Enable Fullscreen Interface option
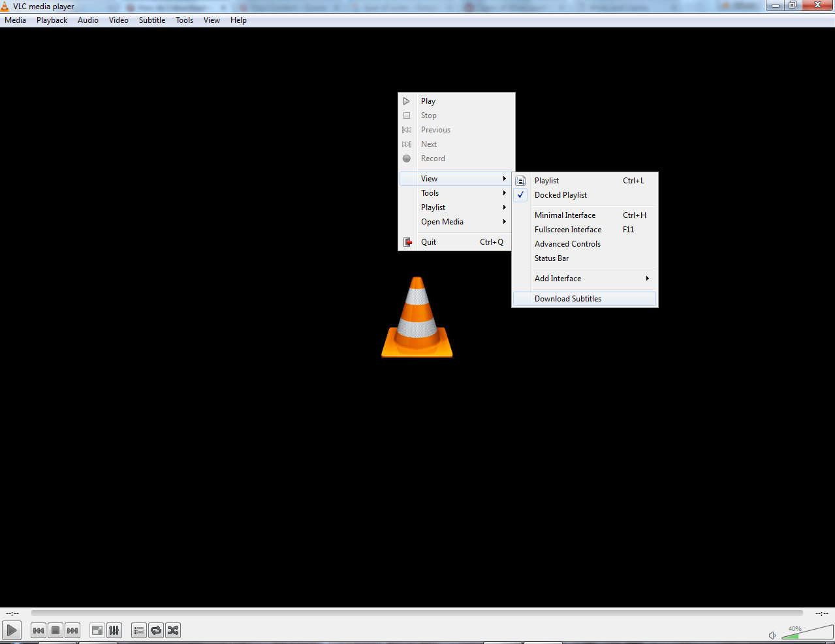 584,230
